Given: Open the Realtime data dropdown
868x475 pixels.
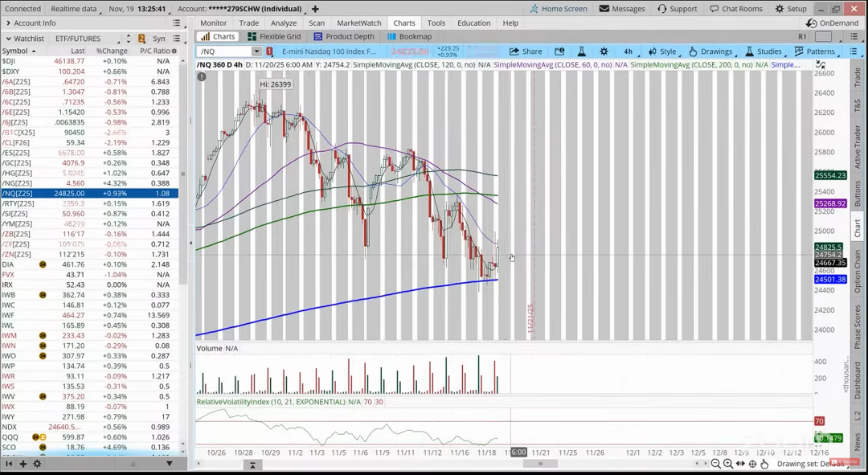Looking at the screenshot, I should pyautogui.click(x=76, y=9).
